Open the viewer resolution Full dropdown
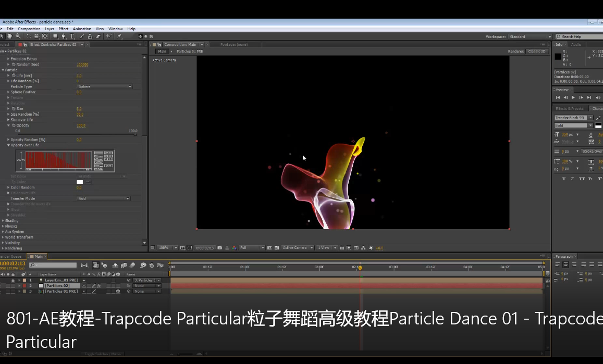Viewport: 603px width, 364px height. (x=252, y=248)
